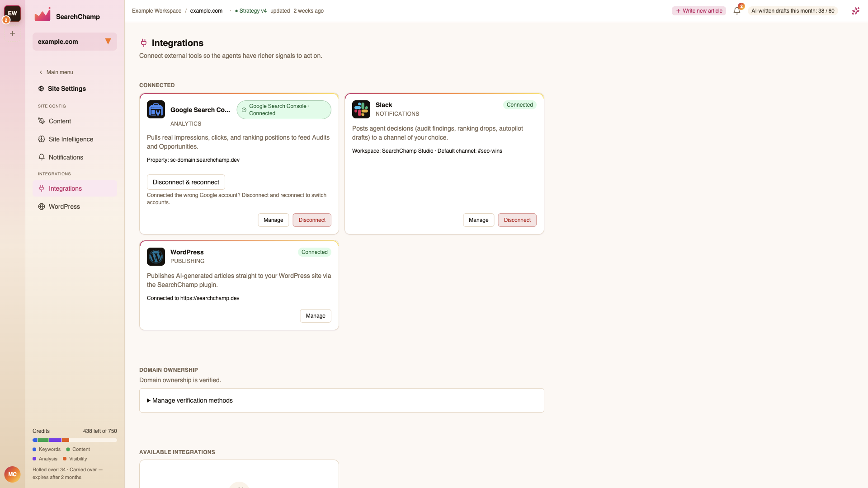Disconnect the Slack integration

(x=517, y=220)
